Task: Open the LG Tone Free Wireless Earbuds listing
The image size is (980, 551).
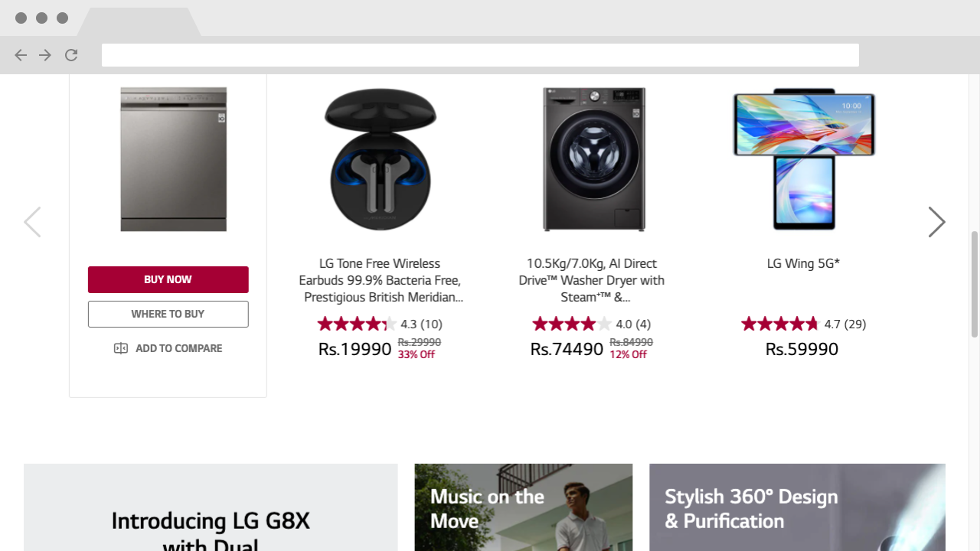Action: click(380, 280)
